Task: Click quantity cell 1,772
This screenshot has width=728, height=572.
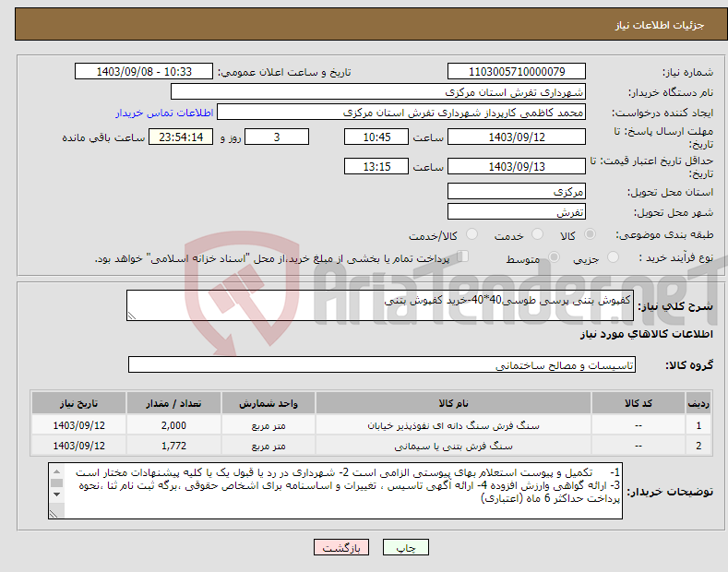Action: [x=173, y=446]
